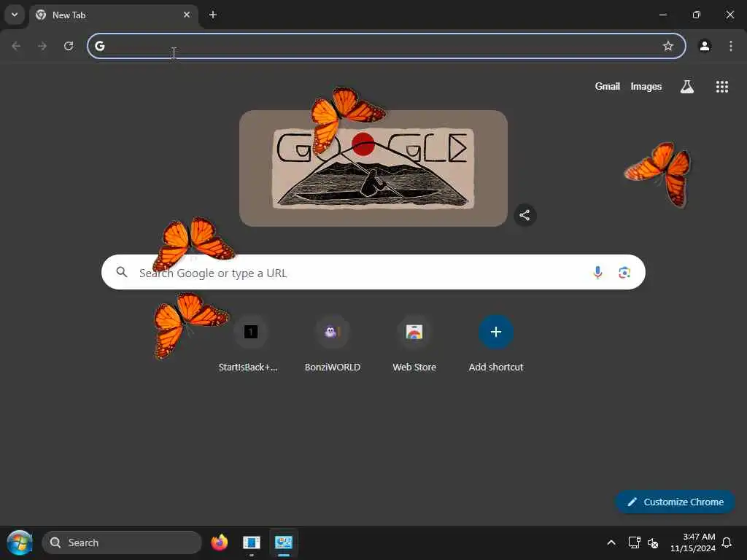This screenshot has height=560, width=747.
Task: Close the New Tab tab
Action: 187,15
